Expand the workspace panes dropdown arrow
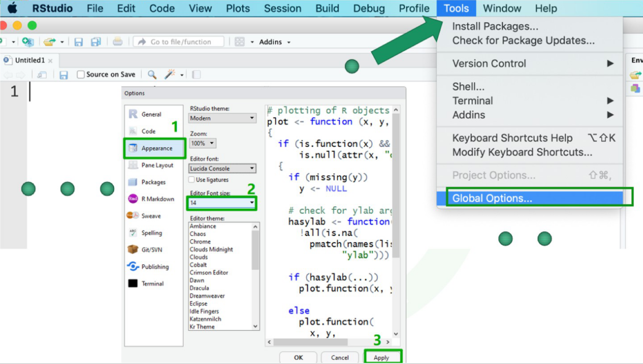Image resolution: width=643 pixels, height=364 pixels. click(x=252, y=42)
